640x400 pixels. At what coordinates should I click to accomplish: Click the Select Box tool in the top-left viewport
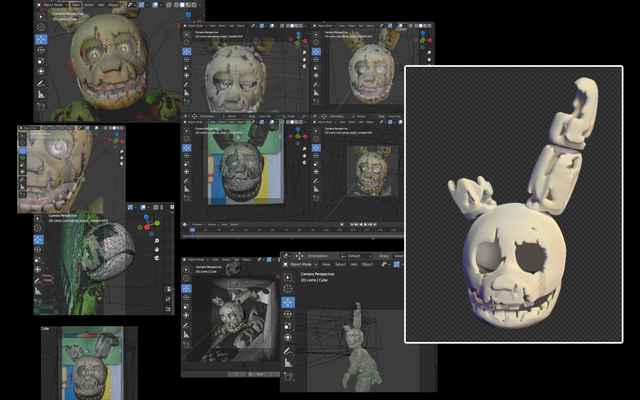[x=41, y=15]
